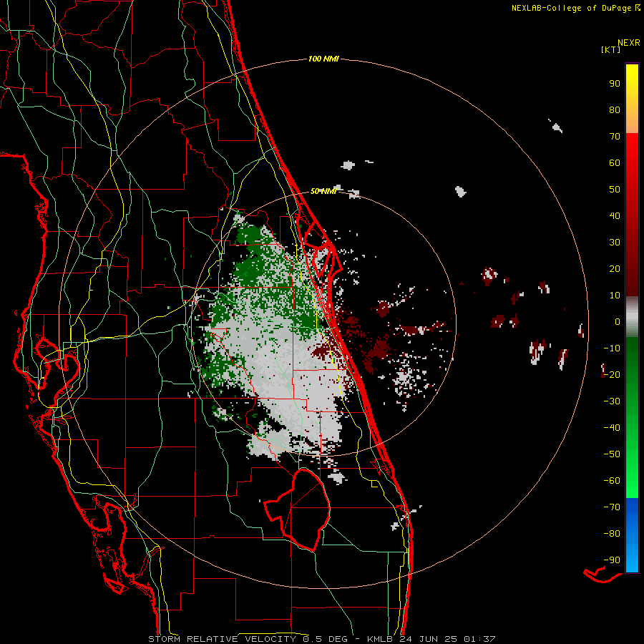Click the -20 value on the velocity scale
Screen dimensions: 644x644
pyautogui.click(x=612, y=374)
